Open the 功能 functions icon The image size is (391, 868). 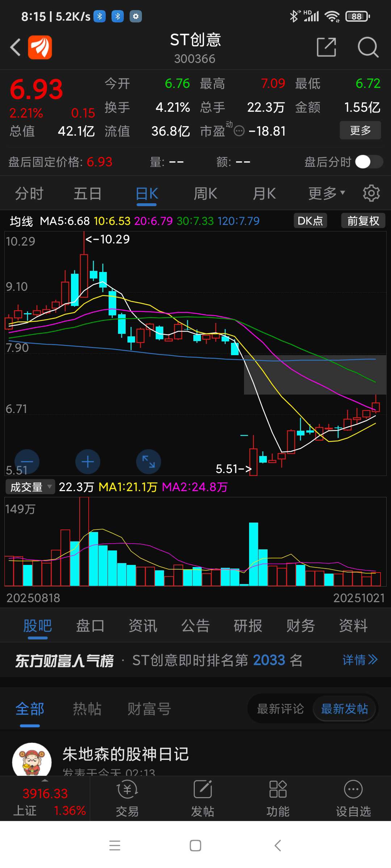tap(278, 799)
